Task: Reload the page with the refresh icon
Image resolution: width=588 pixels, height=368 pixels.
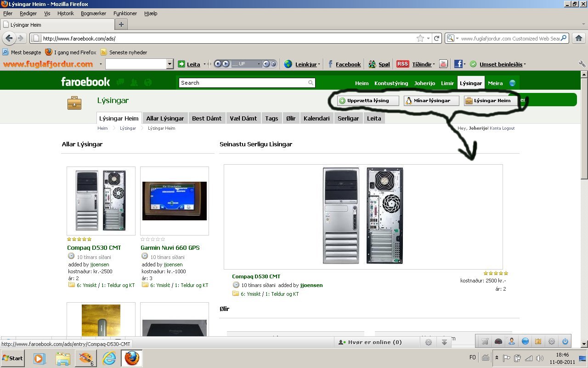Action: (437, 38)
